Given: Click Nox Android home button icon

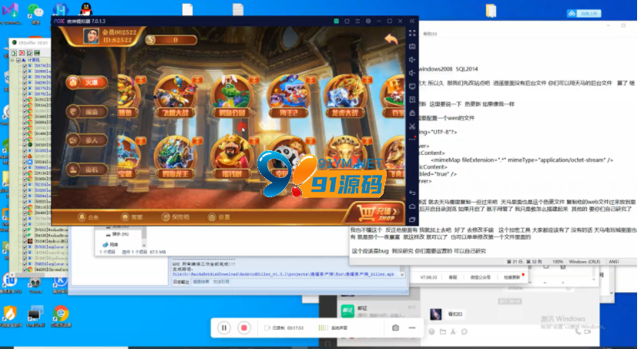Looking at the screenshot, I should coord(412,206).
